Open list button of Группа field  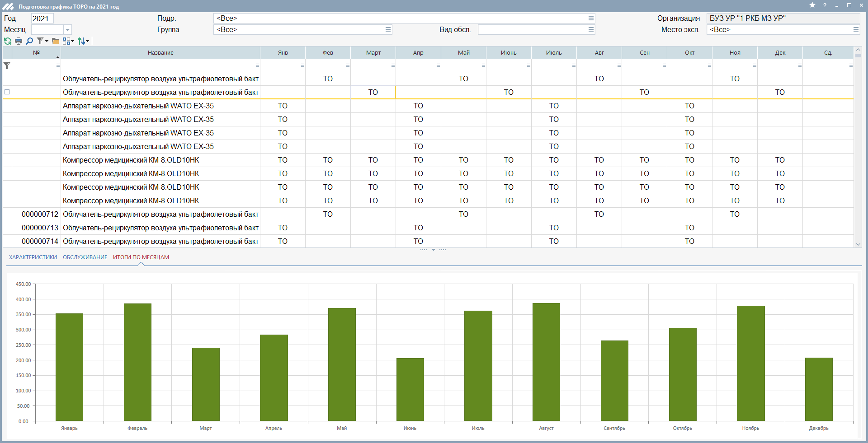click(x=388, y=29)
